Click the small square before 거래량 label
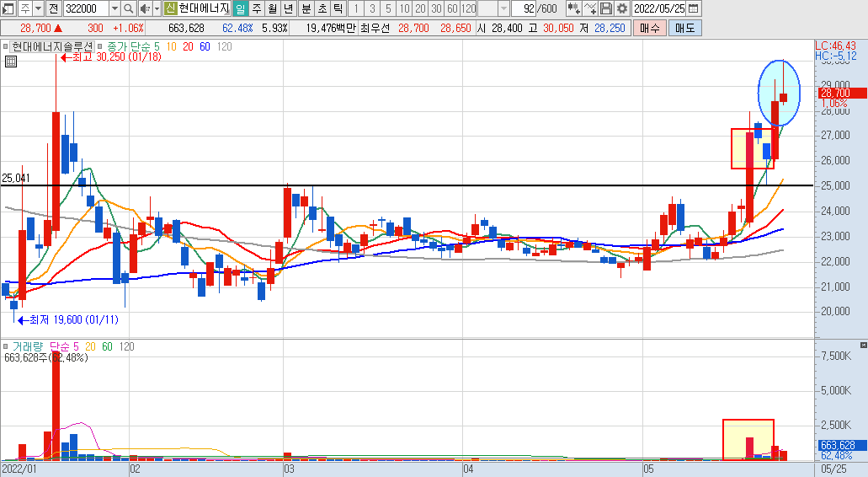Viewport: 868px width, 477px height. pyautogui.click(x=6, y=347)
